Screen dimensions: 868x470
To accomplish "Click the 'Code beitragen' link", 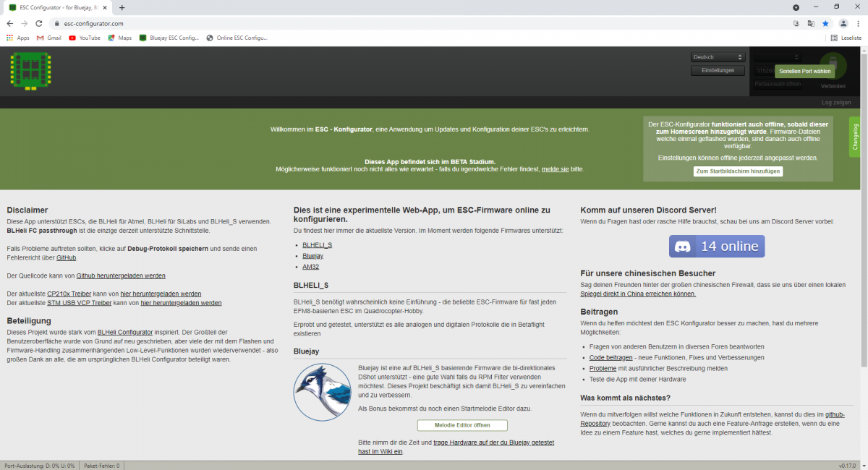I will tap(611, 358).
